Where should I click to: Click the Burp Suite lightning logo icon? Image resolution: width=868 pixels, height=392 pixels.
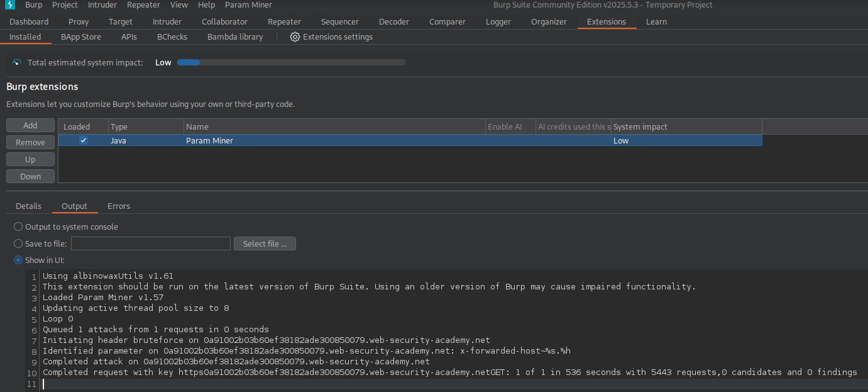[x=9, y=5]
